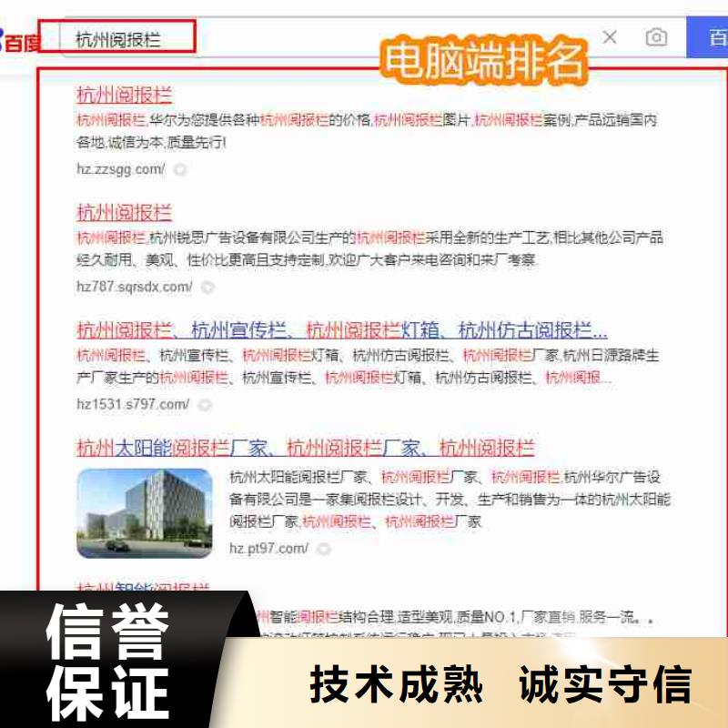Click the snippet starting 杭州阅报栏,华尔为您提供
Screen dimensions: 728x728
(x=367, y=131)
